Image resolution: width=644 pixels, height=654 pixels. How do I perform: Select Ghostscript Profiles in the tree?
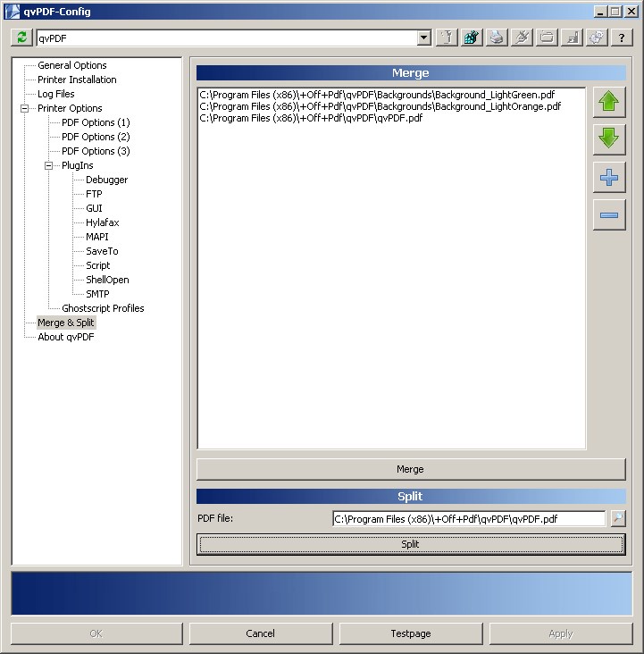103,308
